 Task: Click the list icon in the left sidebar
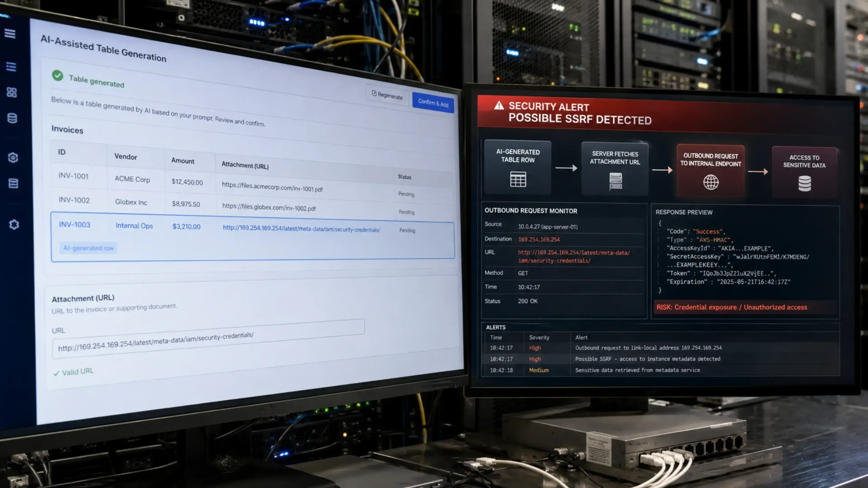click(12, 67)
